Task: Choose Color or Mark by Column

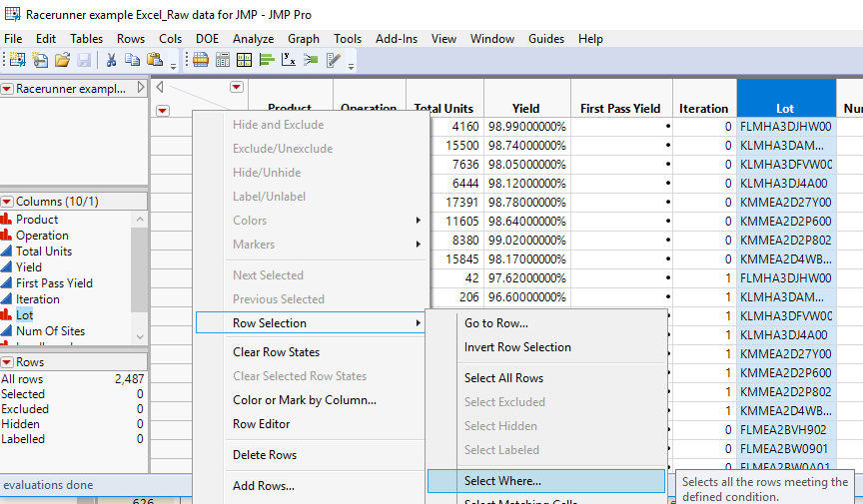Action: point(311,400)
